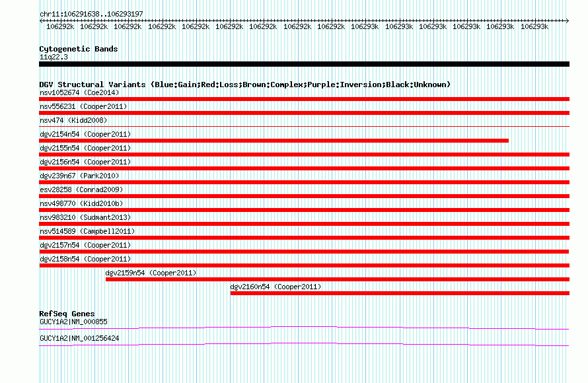
Task: Select GUCY1A2|NM_000855 gene label
Action: (73, 322)
